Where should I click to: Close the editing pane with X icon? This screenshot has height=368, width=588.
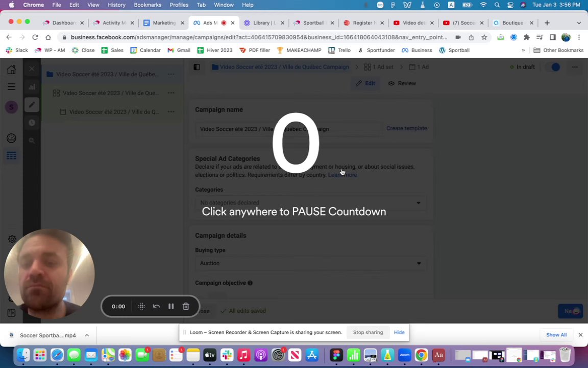(x=32, y=68)
